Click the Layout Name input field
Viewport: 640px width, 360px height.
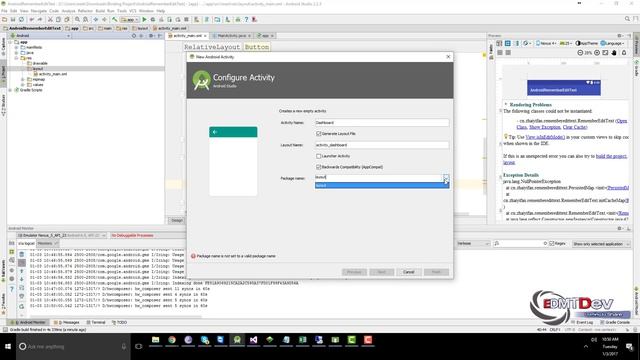(382, 145)
